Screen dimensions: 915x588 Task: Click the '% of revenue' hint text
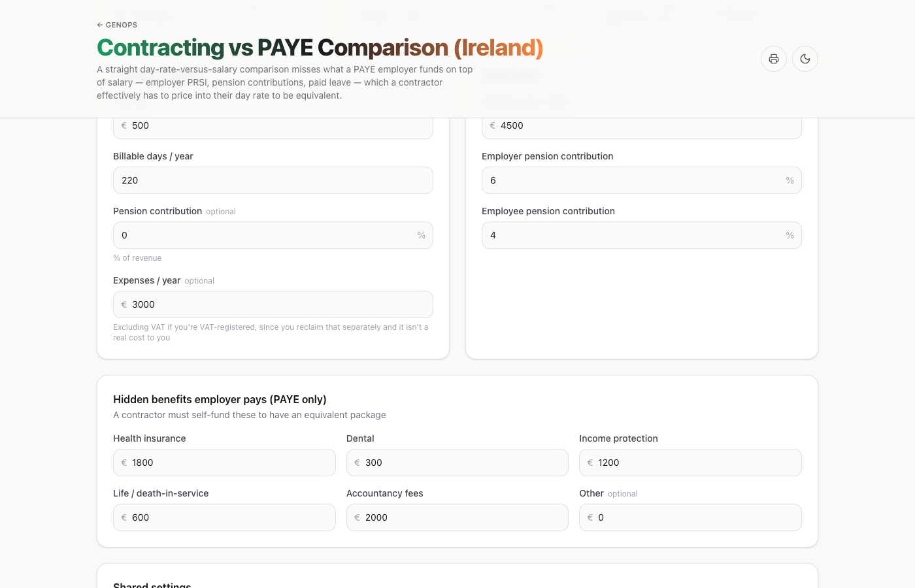(x=137, y=258)
